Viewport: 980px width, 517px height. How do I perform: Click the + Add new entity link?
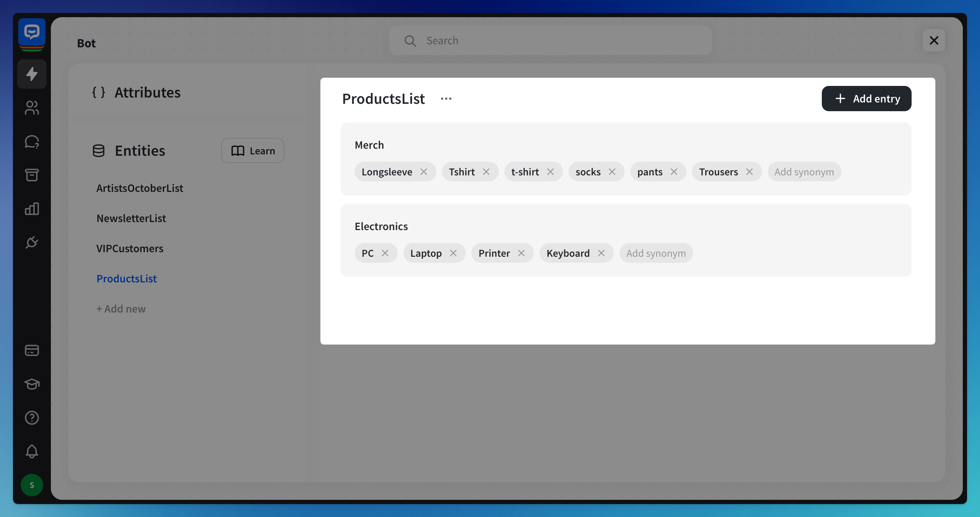pyautogui.click(x=121, y=309)
